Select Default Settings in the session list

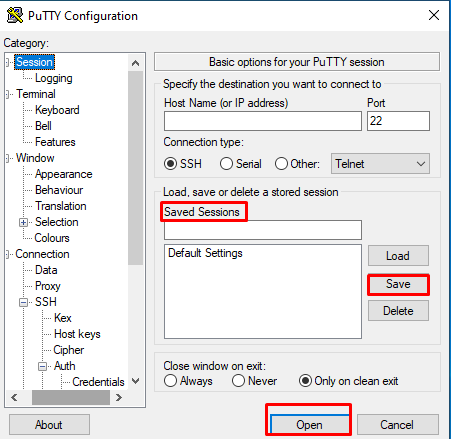[x=205, y=253]
